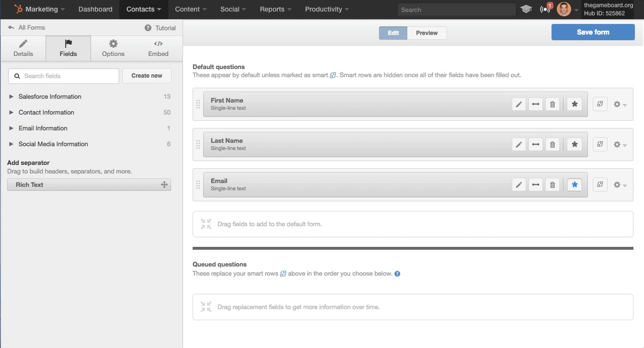The width and height of the screenshot is (644, 348).
Task: Click the Save form button
Action: click(x=593, y=32)
